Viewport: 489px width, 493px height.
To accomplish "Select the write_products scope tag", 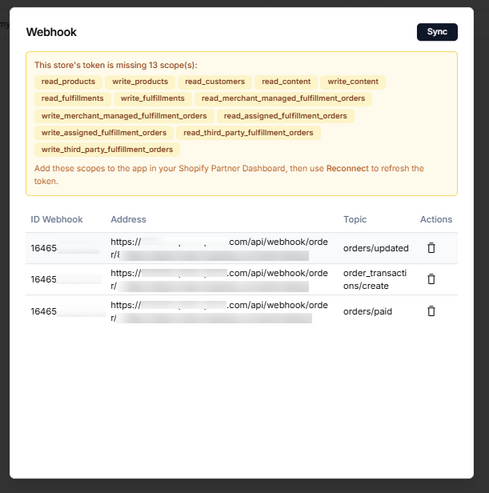I will (140, 82).
